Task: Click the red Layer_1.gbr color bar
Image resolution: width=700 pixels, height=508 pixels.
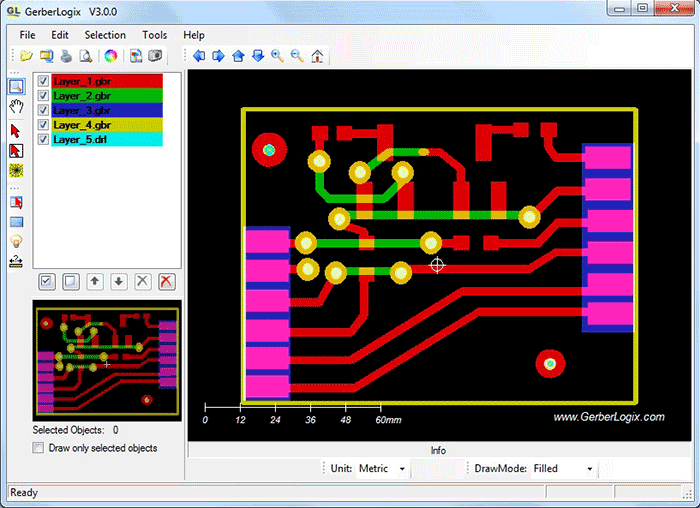Action: pyautogui.click(x=107, y=81)
